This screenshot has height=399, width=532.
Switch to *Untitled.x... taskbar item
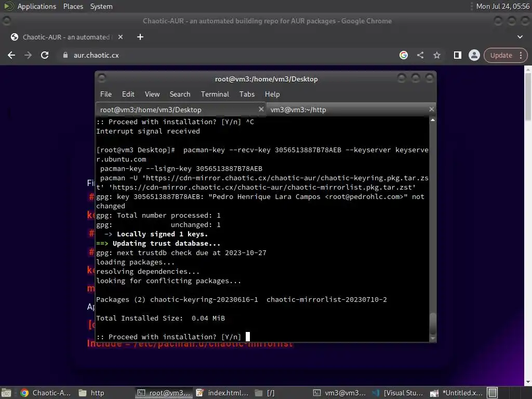pos(456,393)
